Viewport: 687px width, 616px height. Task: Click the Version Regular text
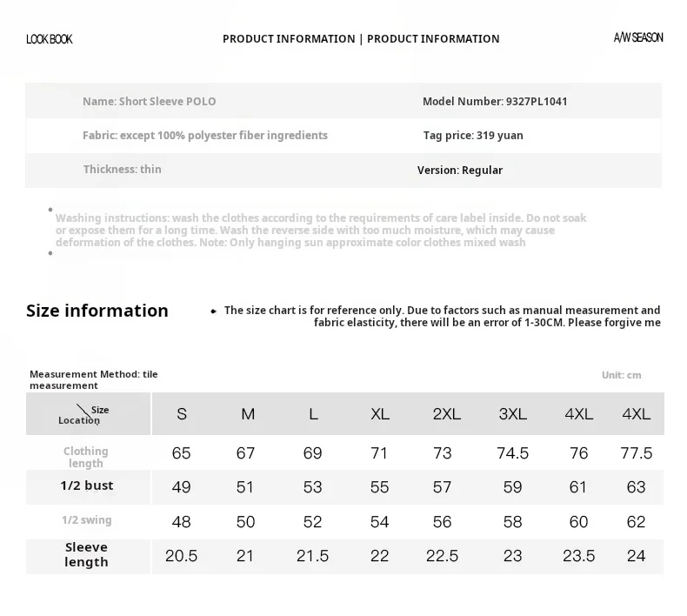(460, 171)
